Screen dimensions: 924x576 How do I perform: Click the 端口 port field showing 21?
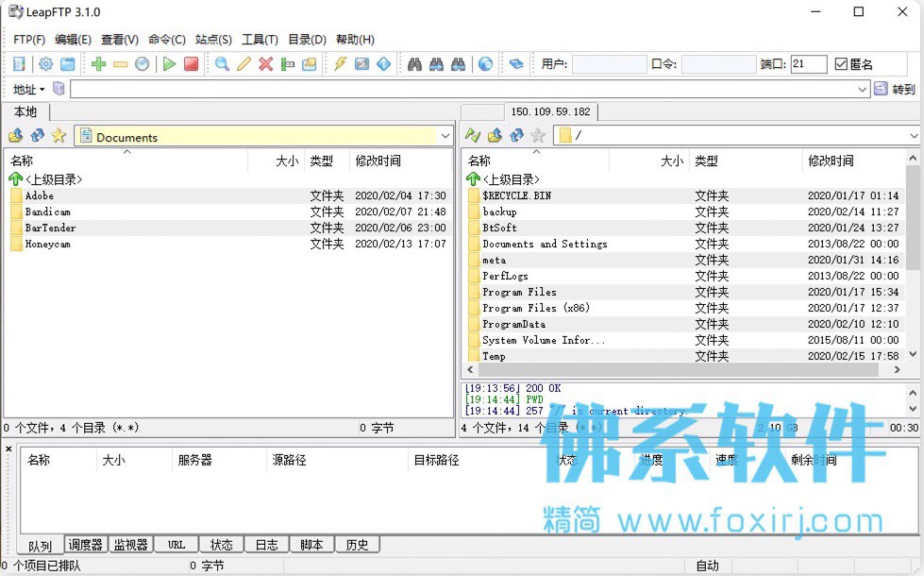pyautogui.click(x=809, y=63)
